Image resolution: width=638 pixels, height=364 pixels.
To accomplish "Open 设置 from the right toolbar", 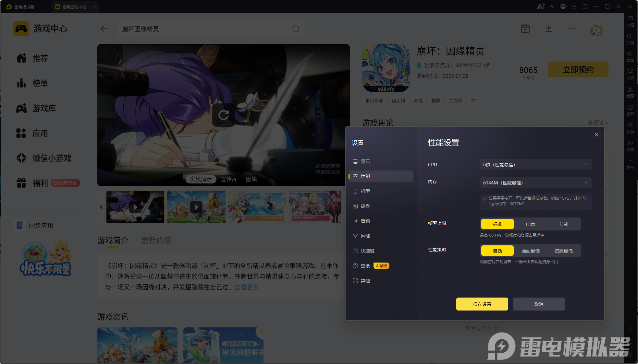I will pos(630,146).
